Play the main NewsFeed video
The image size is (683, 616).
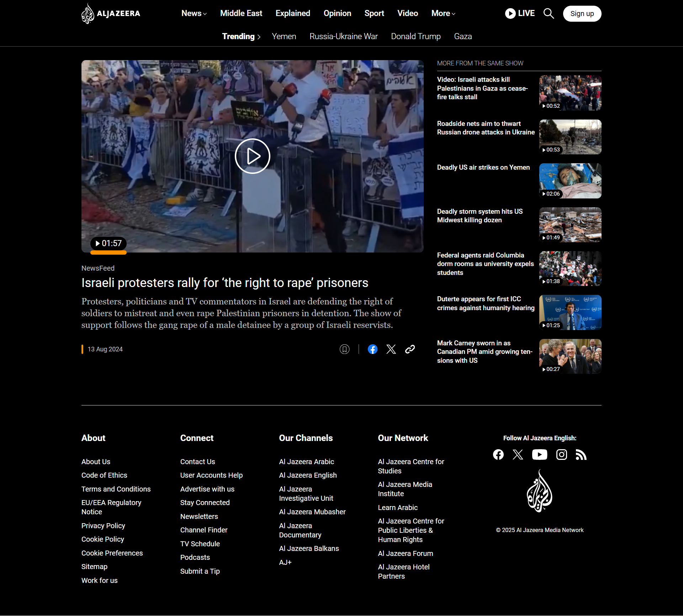pyautogui.click(x=252, y=156)
